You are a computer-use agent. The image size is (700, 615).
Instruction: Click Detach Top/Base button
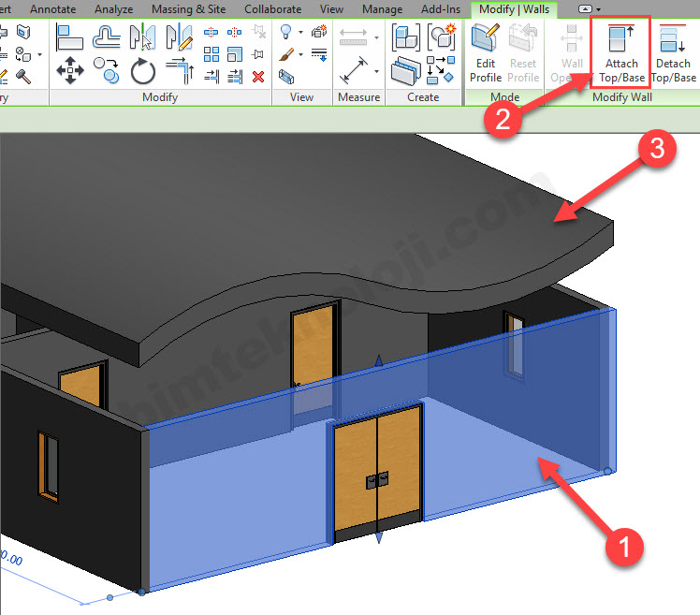(x=674, y=53)
